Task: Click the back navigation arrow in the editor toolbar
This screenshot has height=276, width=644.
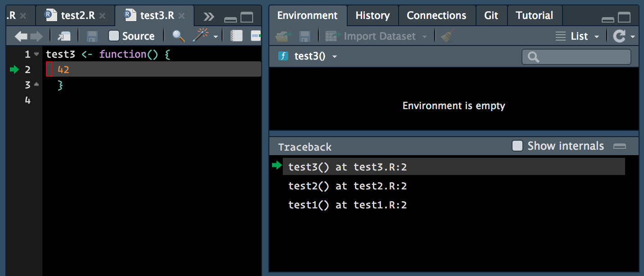Action: (20, 36)
